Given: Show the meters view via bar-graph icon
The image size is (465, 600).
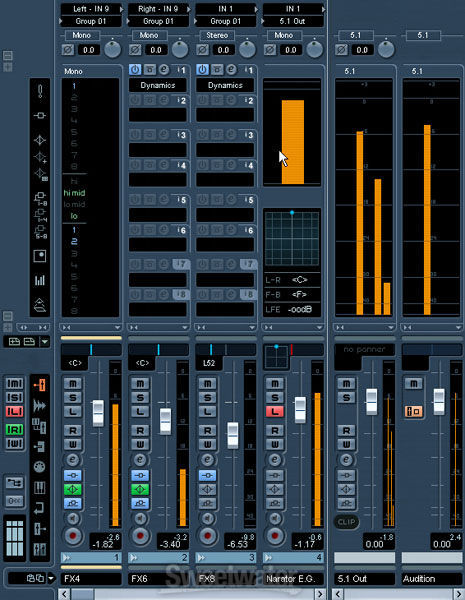Looking at the screenshot, I should click(x=40, y=280).
